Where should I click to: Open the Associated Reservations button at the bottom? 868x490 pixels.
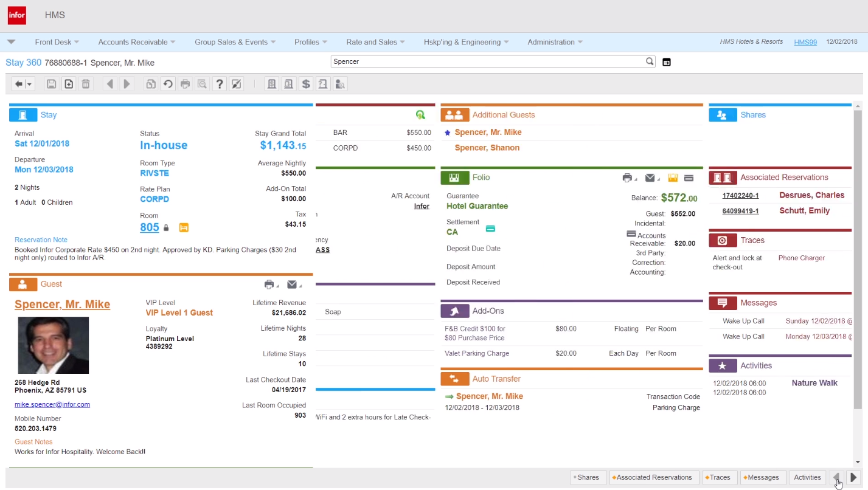tap(652, 477)
